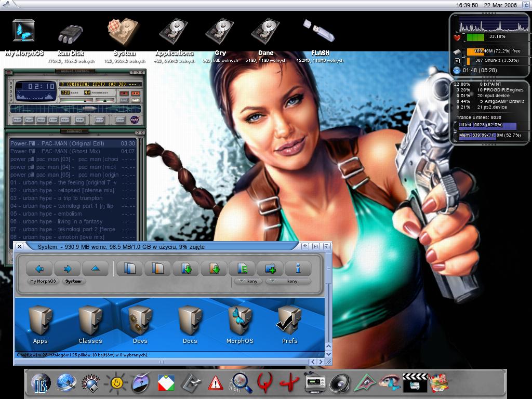
Task: Toggle SHUF shuffle mode in AmigaAMP
Action: 99,120
